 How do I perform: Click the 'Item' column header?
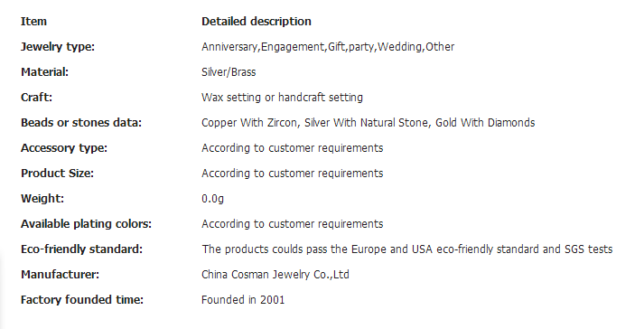click(33, 22)
